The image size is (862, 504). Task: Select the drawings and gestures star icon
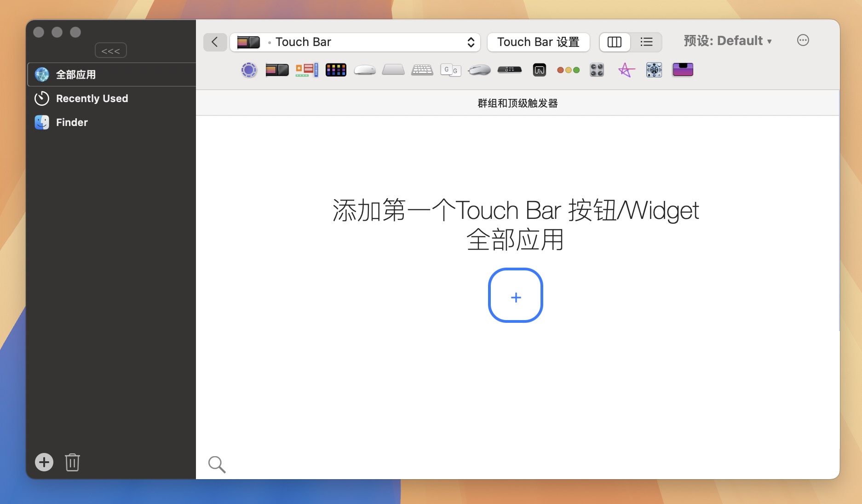626,70
